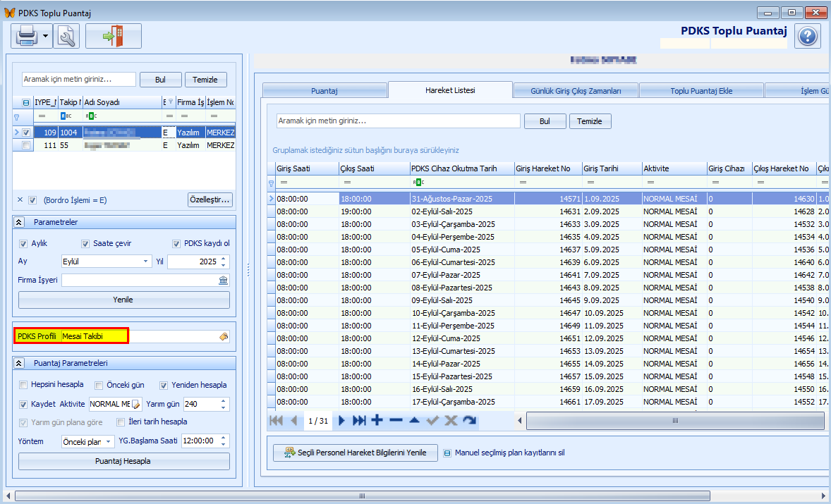
Task: Enable the Hepsini hesapla checkbox
Action: point(23,385)
